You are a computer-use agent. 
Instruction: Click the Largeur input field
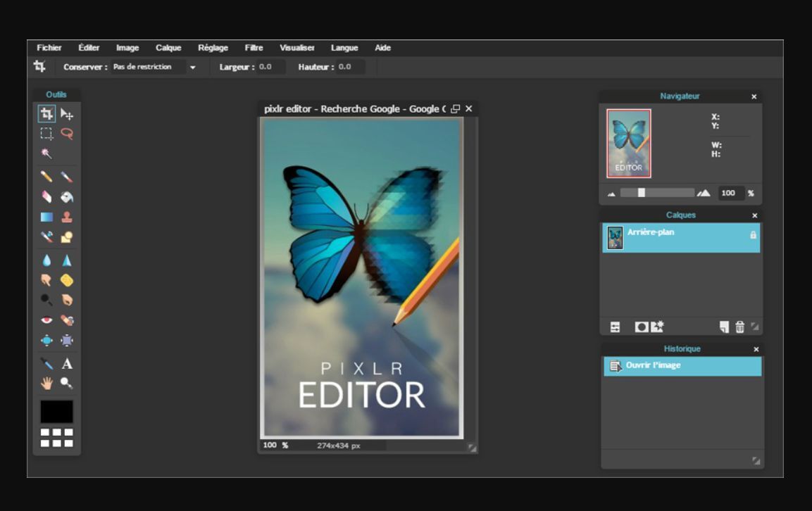pyautogui.click(x=271, y=67)
